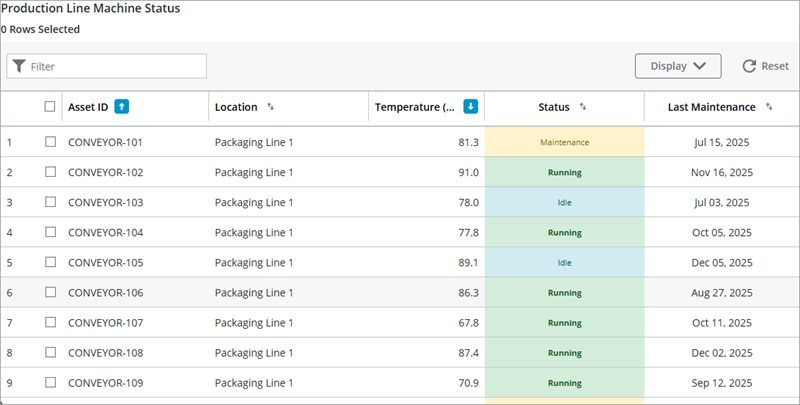Tick the CONVEYOR-107 checkbox

coord(50,322)
